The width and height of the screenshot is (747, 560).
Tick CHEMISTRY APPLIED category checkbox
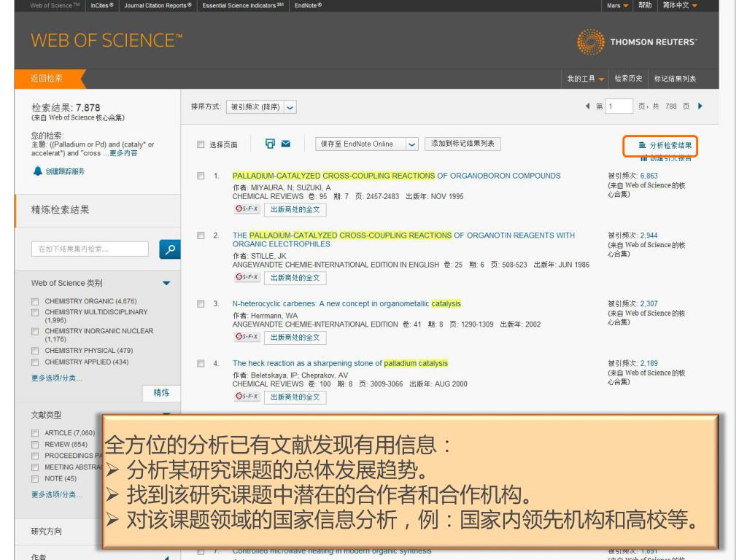coord(35,362)
